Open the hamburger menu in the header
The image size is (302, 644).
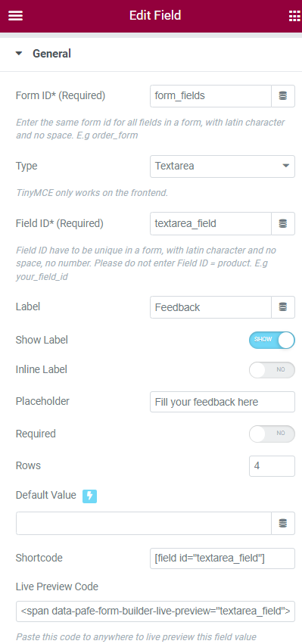click(15, 16)
